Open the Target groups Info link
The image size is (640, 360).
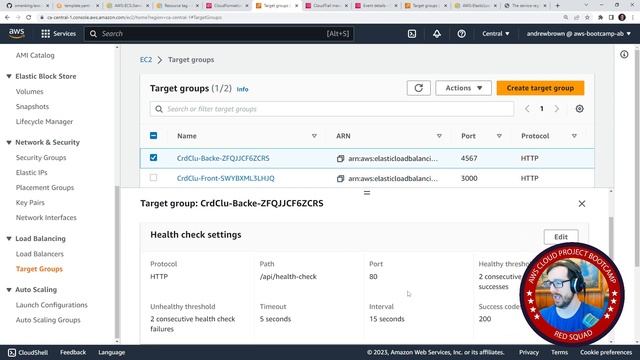pos(242,89)
